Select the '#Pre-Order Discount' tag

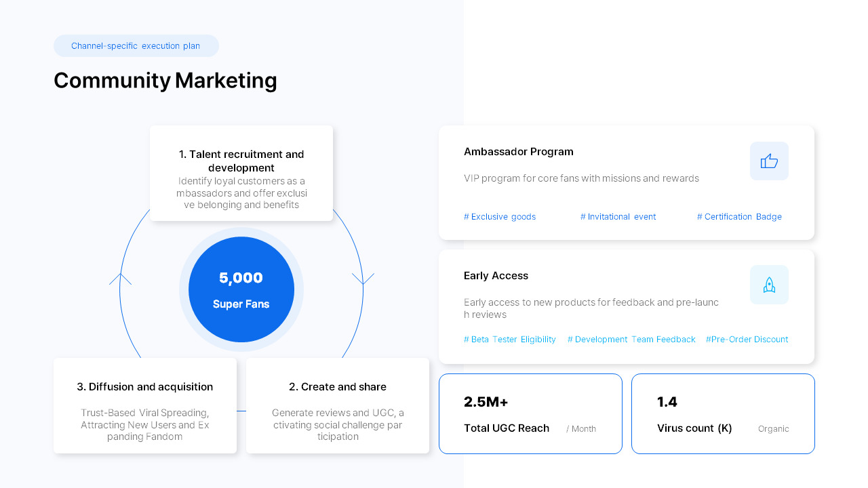747,340
